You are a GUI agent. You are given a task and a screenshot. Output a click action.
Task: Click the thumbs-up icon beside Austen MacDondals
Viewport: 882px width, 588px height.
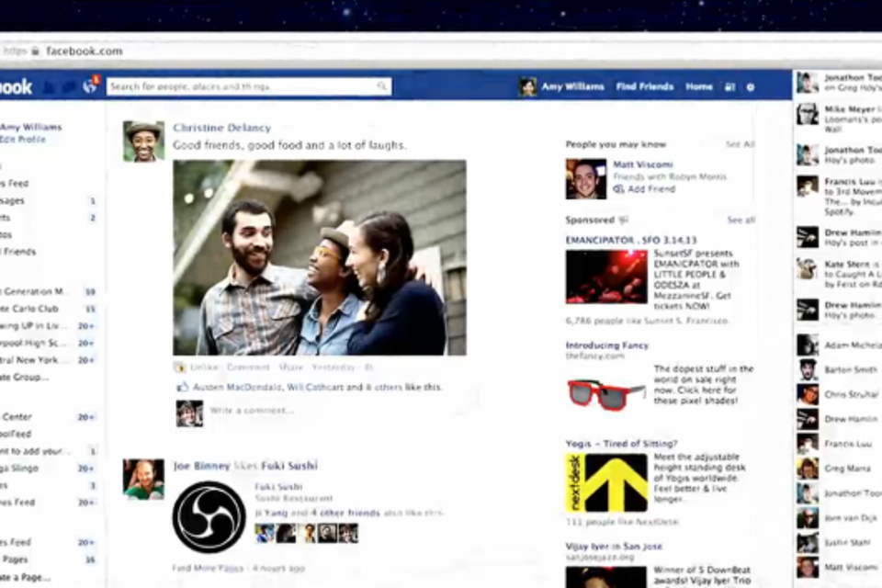tap(181, 388)
